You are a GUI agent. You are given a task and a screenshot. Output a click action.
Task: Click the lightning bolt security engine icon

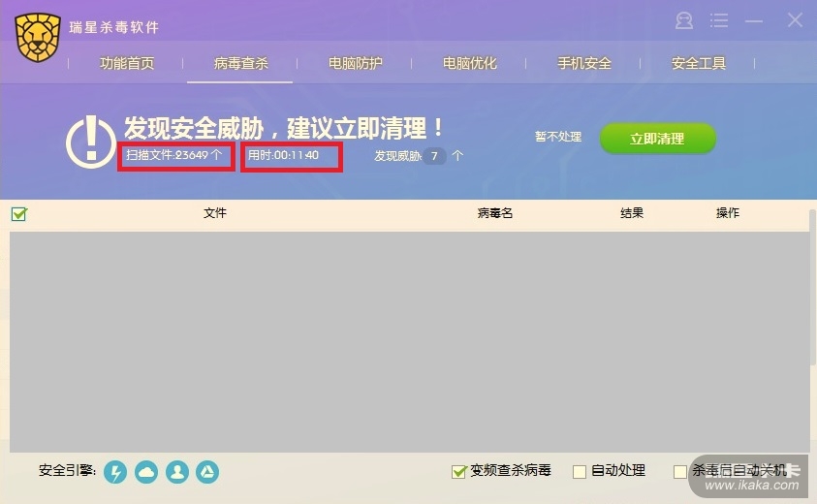point(115,472)
